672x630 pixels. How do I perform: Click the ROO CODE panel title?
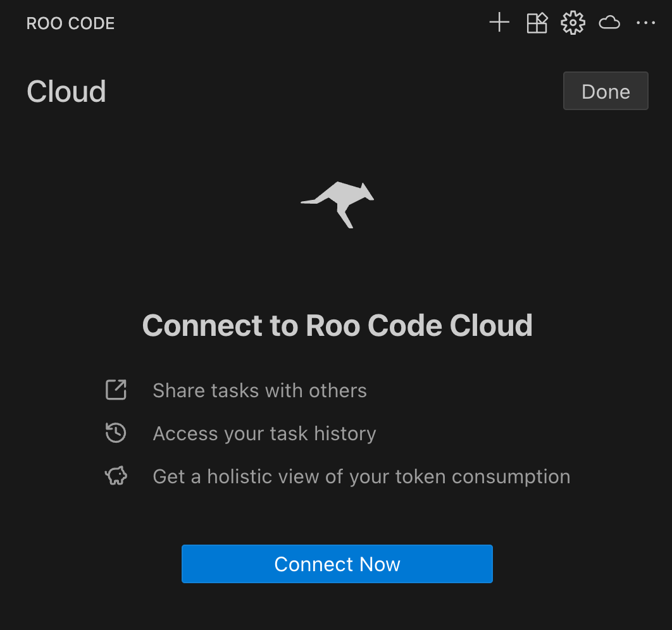click(70, 23)
